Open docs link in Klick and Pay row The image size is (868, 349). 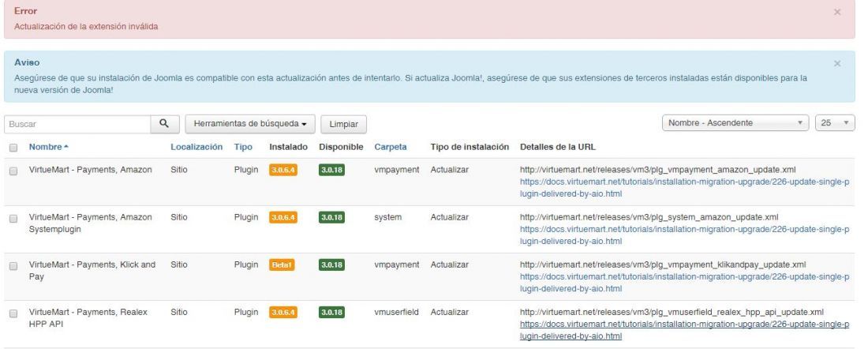click(684, 283)
